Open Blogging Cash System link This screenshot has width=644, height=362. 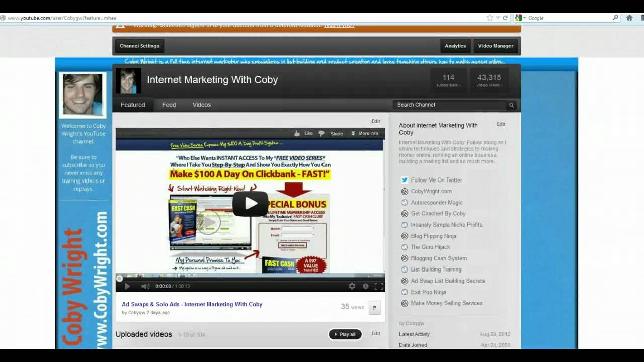pyautogui.click(x=439, y=258)
